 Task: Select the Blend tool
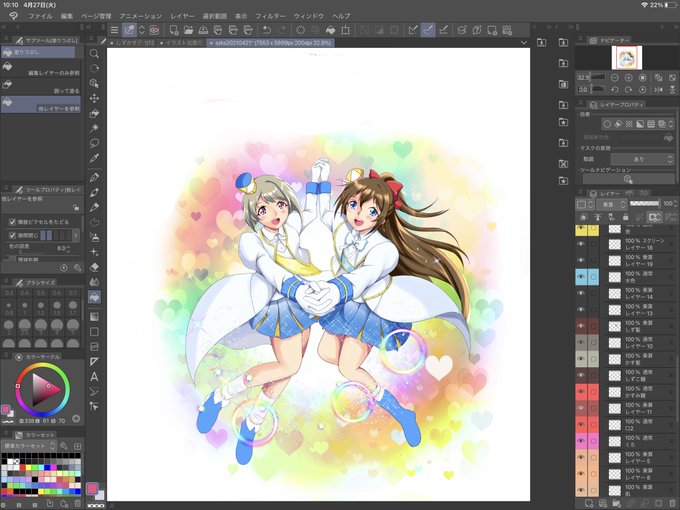click(x=94, y=282)
